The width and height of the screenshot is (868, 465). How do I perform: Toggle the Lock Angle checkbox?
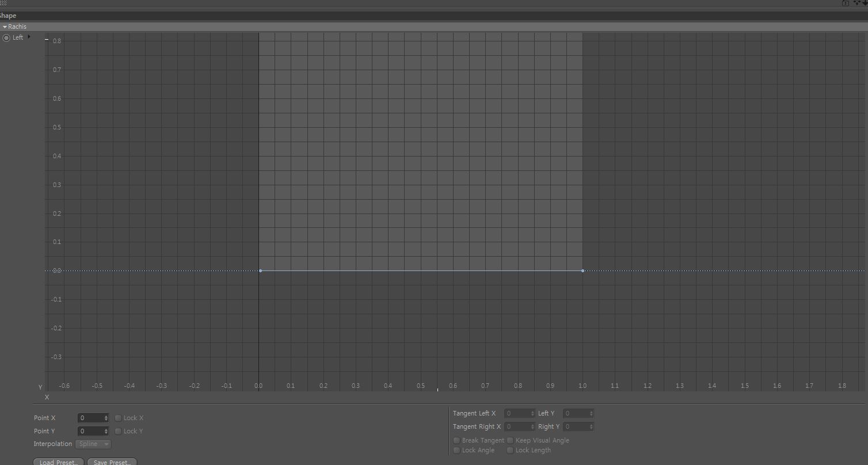coord(456,450)
